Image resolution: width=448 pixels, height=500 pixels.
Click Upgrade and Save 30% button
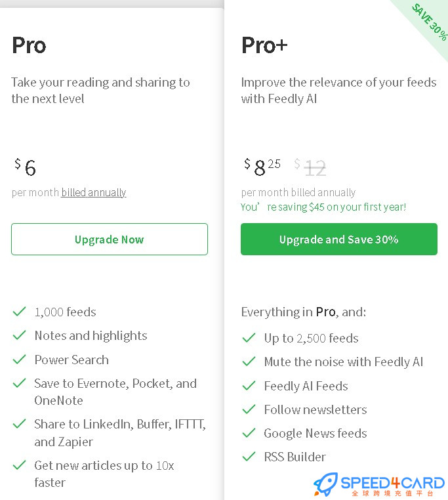[339, 239]
